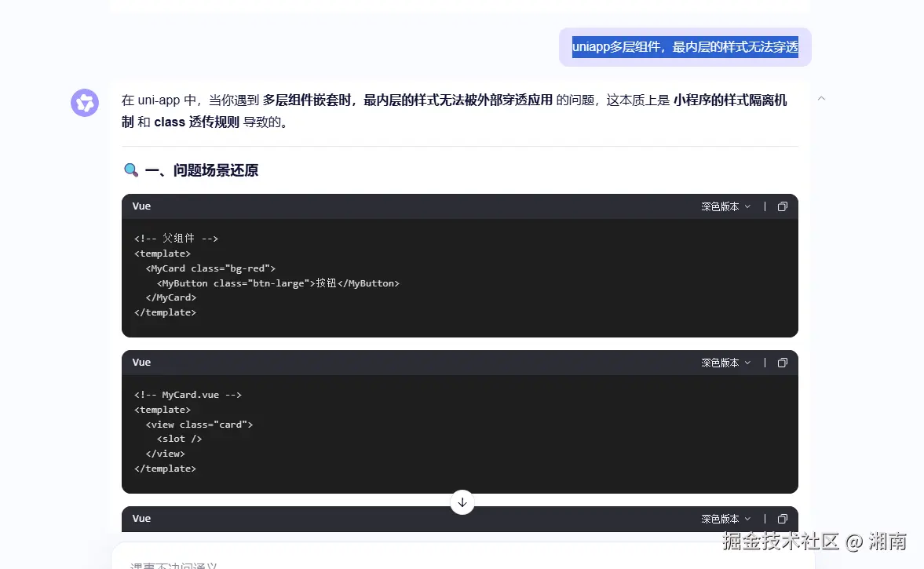Open 深色版本 dropdown on MyCard.vue block
This screenshot has width=924, height=569.
click(x=726, y=363)
